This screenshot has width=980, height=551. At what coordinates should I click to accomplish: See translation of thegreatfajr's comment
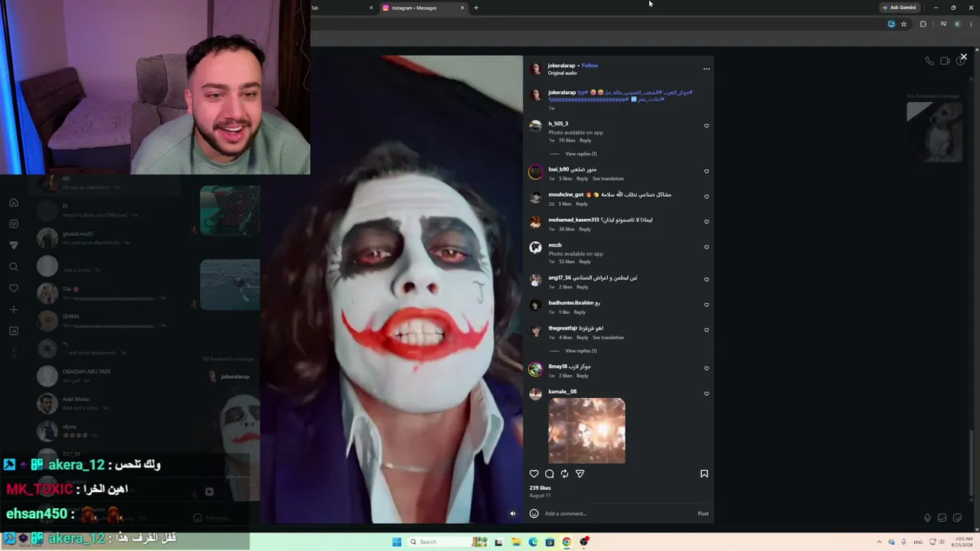pos(608,337)
